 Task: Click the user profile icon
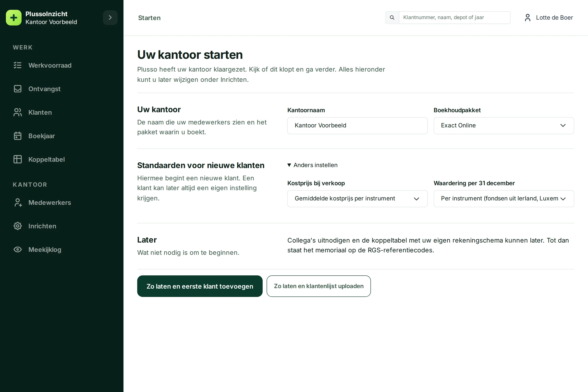point(527,17)
